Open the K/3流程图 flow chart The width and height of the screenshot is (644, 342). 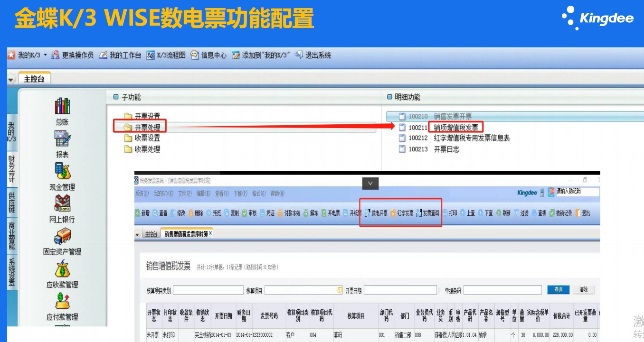click(x=166, y=55)
